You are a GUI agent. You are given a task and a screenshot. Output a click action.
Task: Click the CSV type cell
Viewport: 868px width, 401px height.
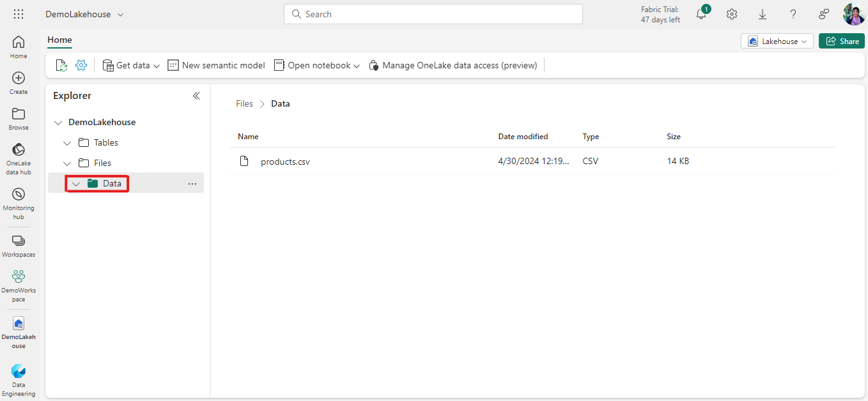pos(591,162)
